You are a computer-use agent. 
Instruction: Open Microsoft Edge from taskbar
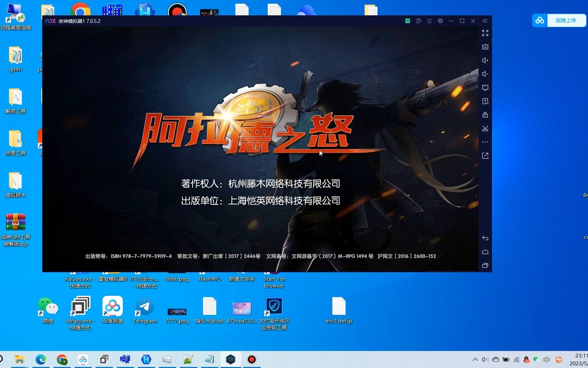tap(40, 359)
